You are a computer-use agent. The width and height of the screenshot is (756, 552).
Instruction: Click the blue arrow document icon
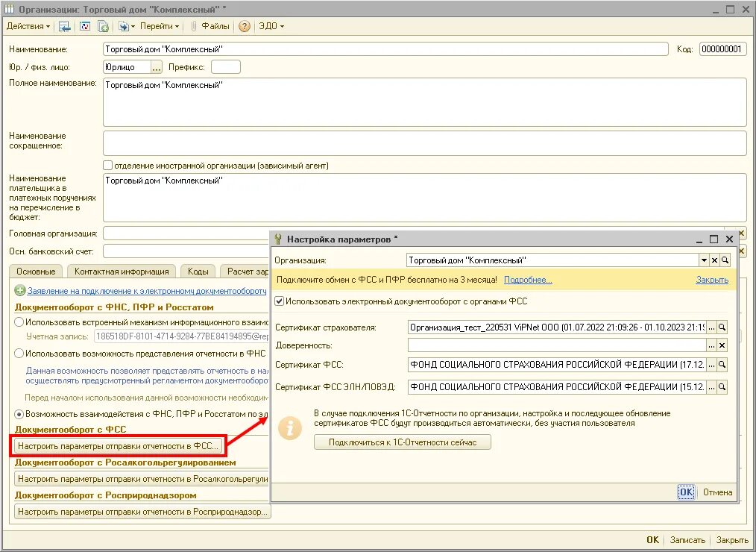click(x=124, y=26)
